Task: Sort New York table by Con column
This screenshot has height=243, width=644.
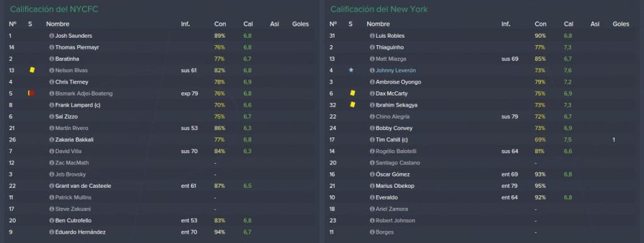Action: pyautogui.click(x=540, y=24)
